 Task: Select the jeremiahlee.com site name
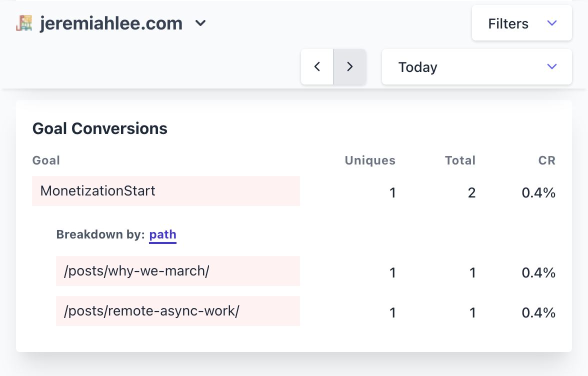click(110, 23)
